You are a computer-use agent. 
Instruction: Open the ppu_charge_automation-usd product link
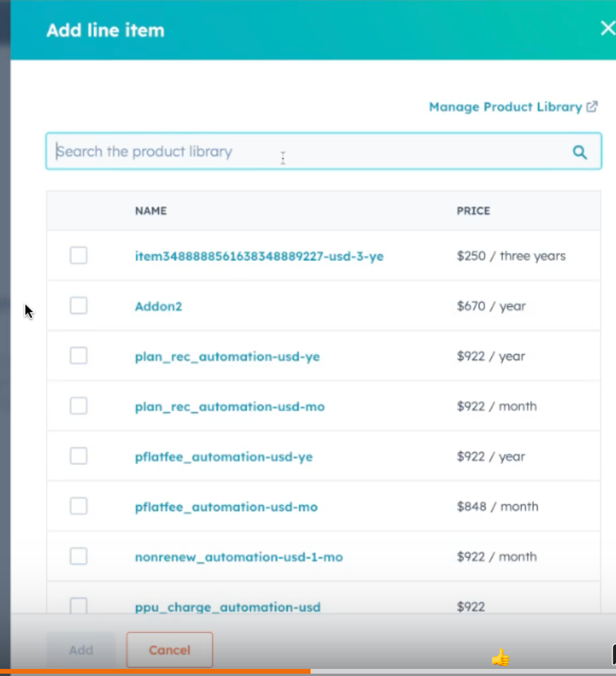[227, 607]
